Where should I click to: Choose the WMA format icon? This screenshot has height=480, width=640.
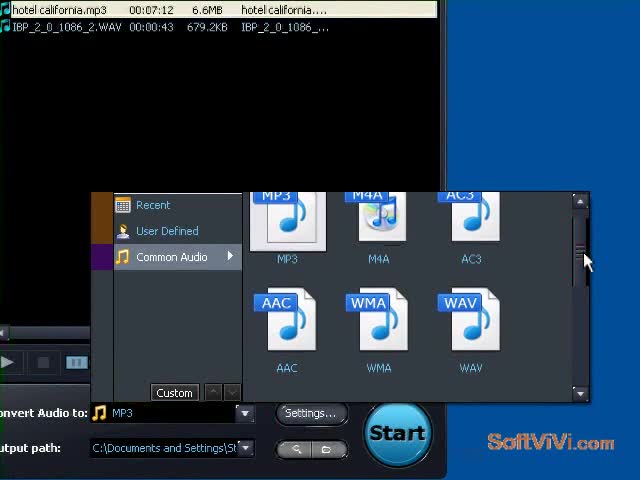coord(378,320)
